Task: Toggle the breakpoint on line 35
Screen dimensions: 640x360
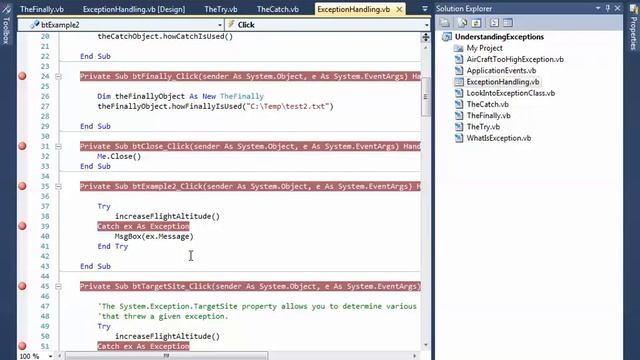Action: (x=22, y=186)
